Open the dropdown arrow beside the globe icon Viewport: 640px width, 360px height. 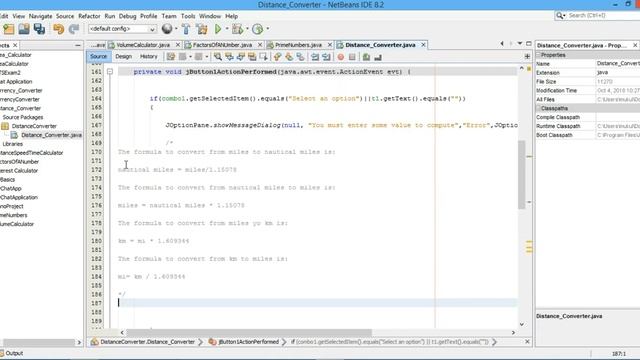[176, 29]
